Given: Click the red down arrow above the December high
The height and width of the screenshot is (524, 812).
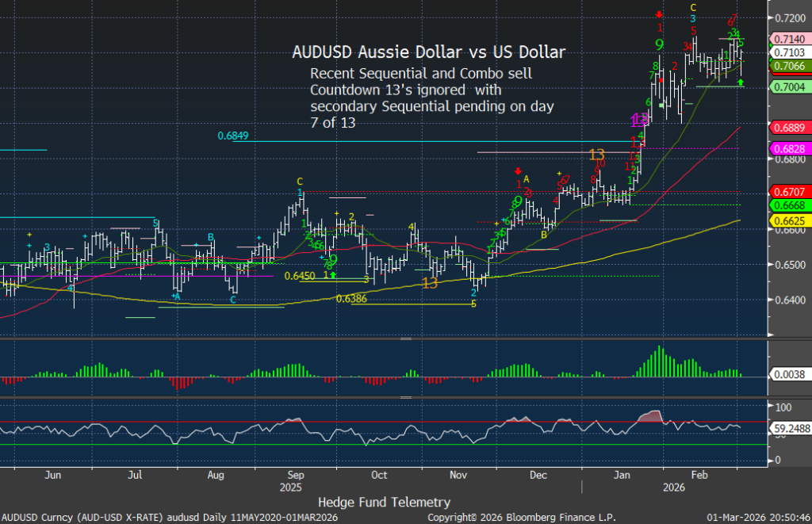Looking at the screenshot, I should tap(518, 170).
